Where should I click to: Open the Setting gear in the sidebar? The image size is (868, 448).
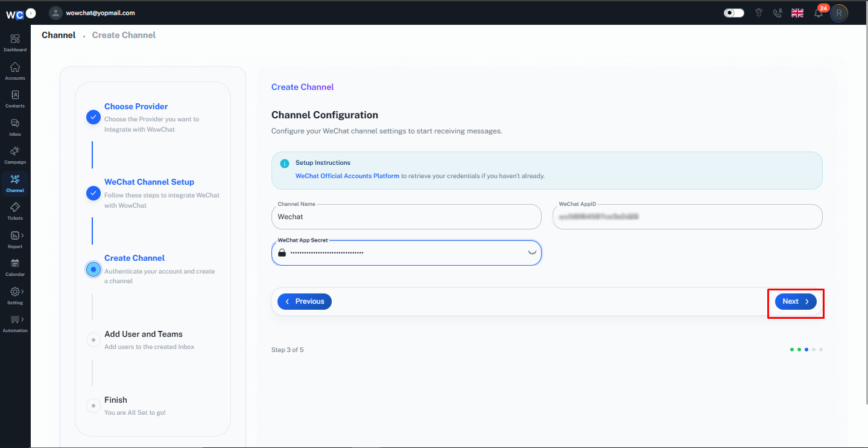tap(15, 292)
